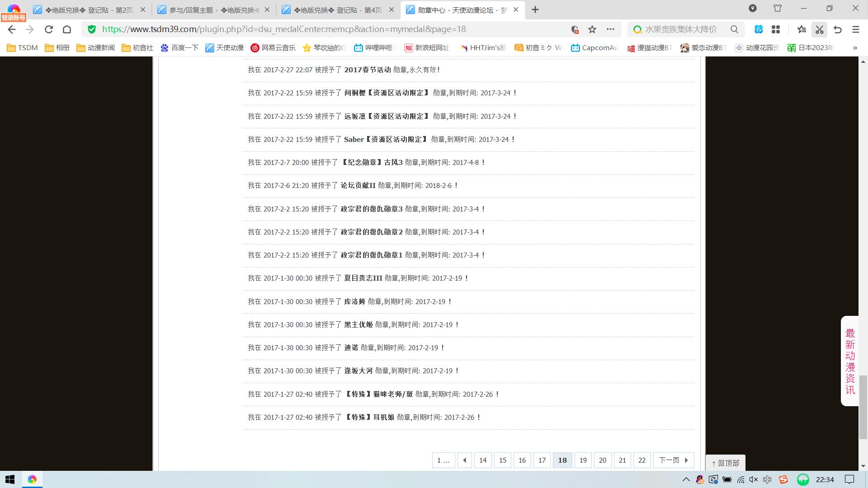Switch to 登记贴 第4页 tab

click(337, 10)
